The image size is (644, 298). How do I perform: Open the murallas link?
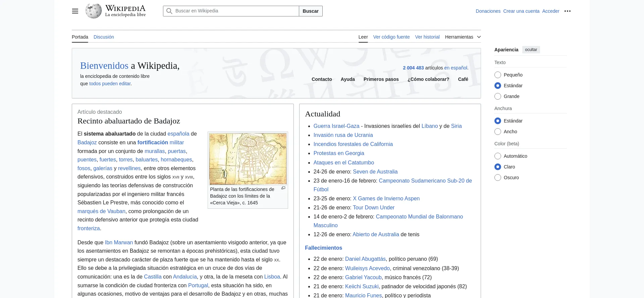[x=155, y=151]
